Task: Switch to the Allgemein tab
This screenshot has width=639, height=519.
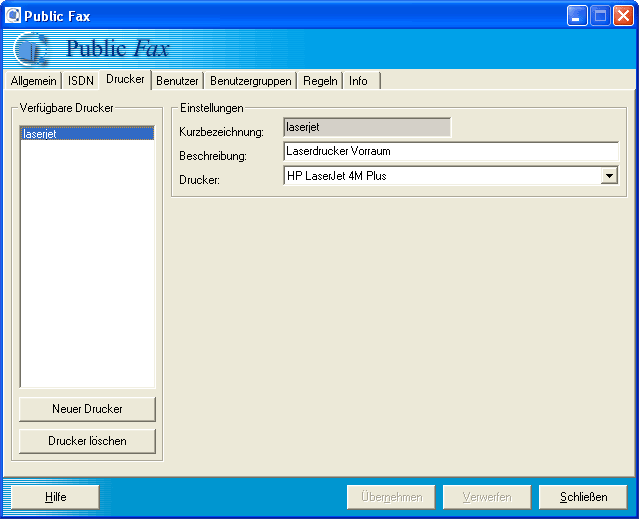Action: click(33, 81)
